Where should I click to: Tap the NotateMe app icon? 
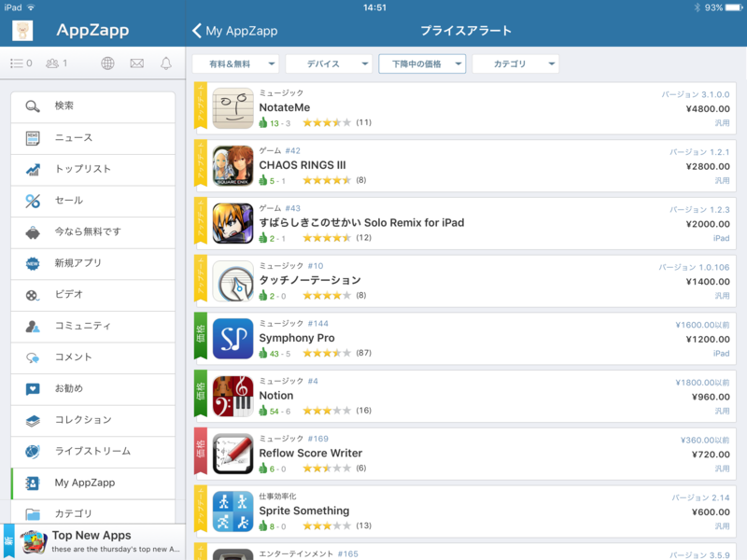[233, 108]
